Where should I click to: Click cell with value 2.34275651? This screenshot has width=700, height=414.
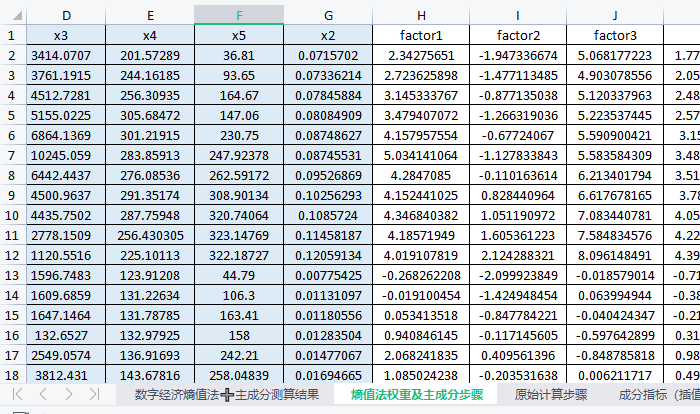[421, 55]
